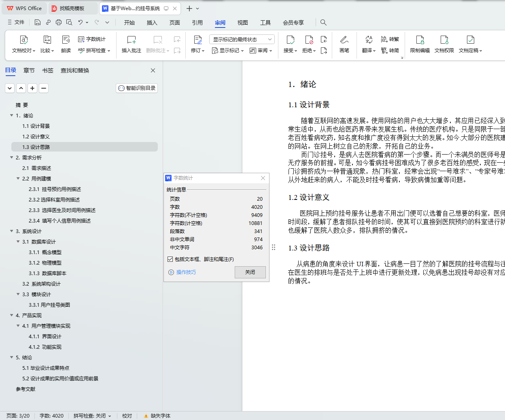
Task: Click 页面: 3/20 in status bar
Action: [x=18, y=416]
